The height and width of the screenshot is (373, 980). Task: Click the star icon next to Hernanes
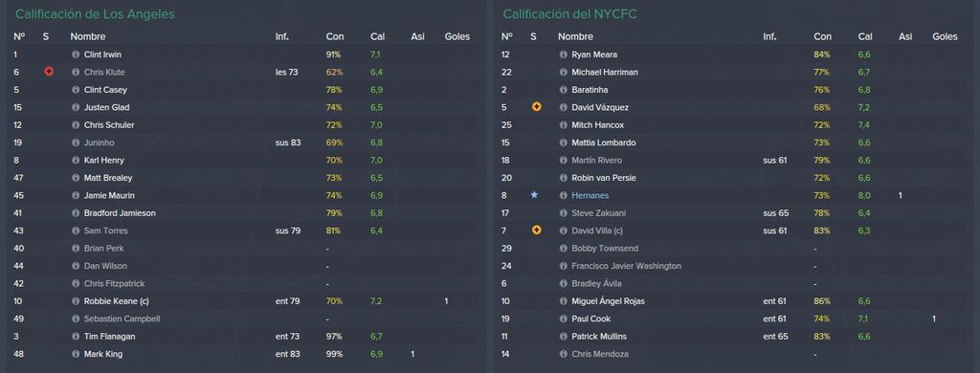coord(534,195)
